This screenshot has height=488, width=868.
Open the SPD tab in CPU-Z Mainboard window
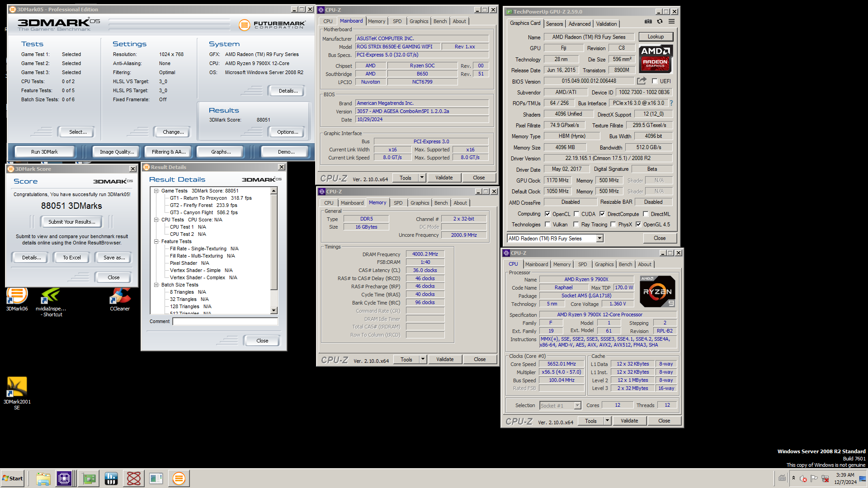397,21
